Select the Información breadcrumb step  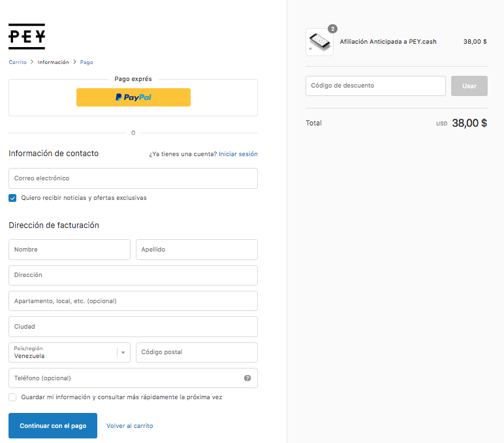53,62
